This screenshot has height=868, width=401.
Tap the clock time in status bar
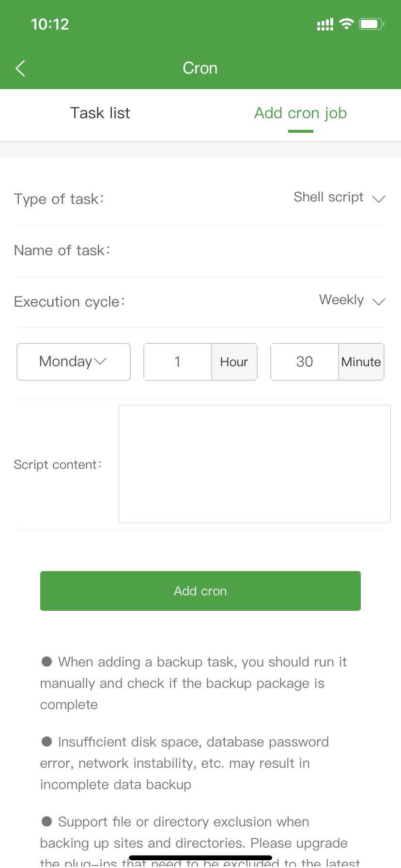[50, 24]
